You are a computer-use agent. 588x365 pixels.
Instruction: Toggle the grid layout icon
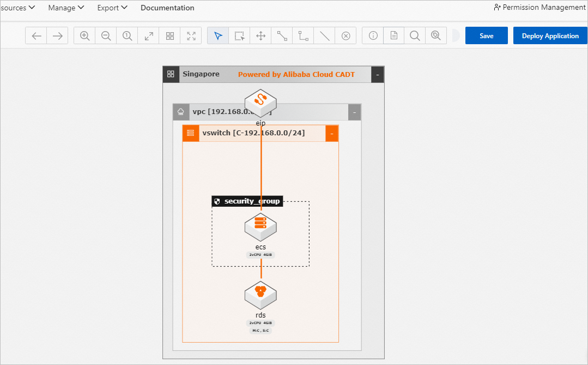(x=170, y=35)
